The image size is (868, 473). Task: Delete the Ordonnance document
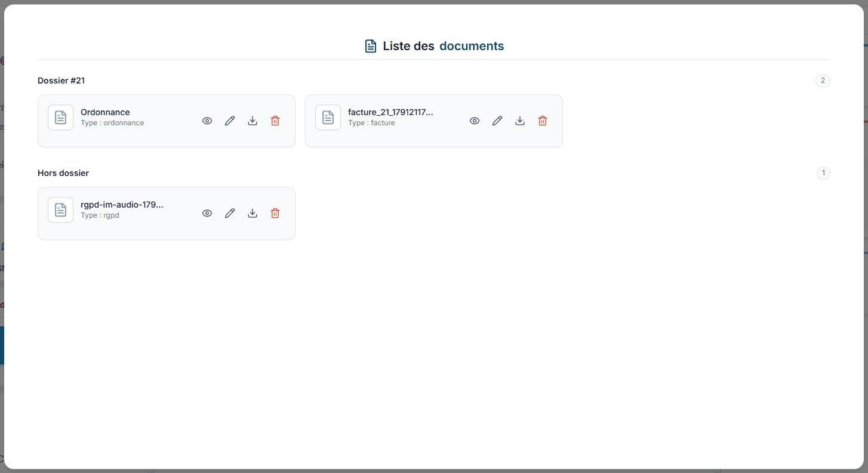(x=275, y=120)
